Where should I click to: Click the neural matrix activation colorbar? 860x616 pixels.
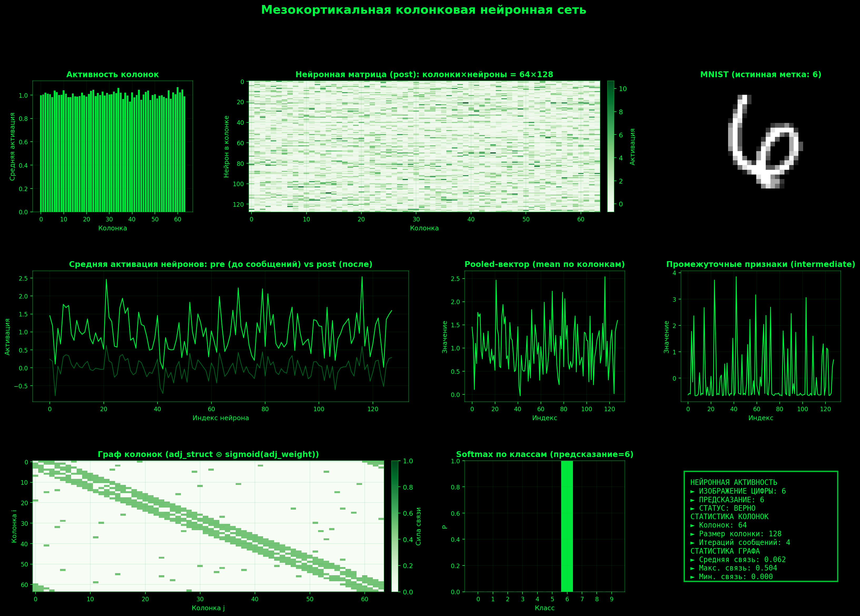[x=610, y=146]
